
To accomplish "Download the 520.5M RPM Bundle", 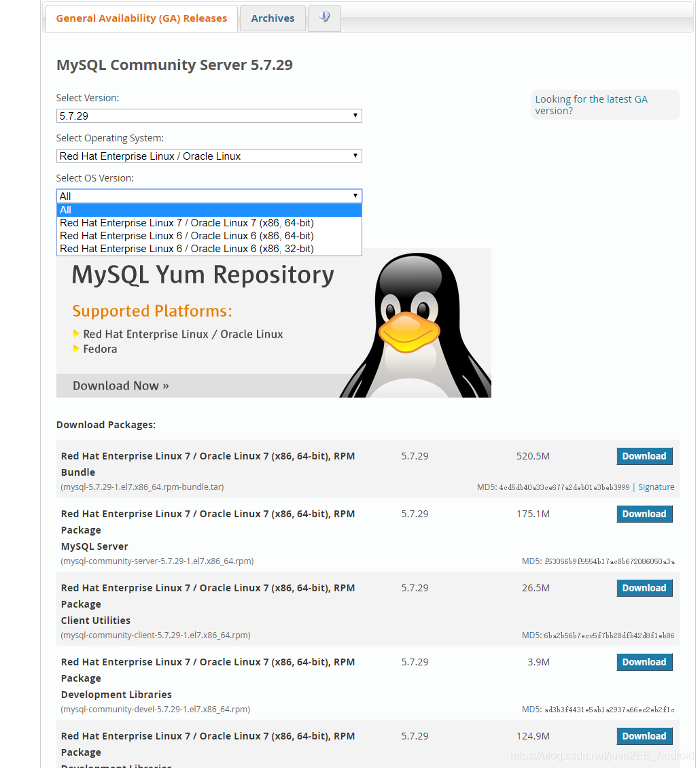I will [x=644, y=456].
